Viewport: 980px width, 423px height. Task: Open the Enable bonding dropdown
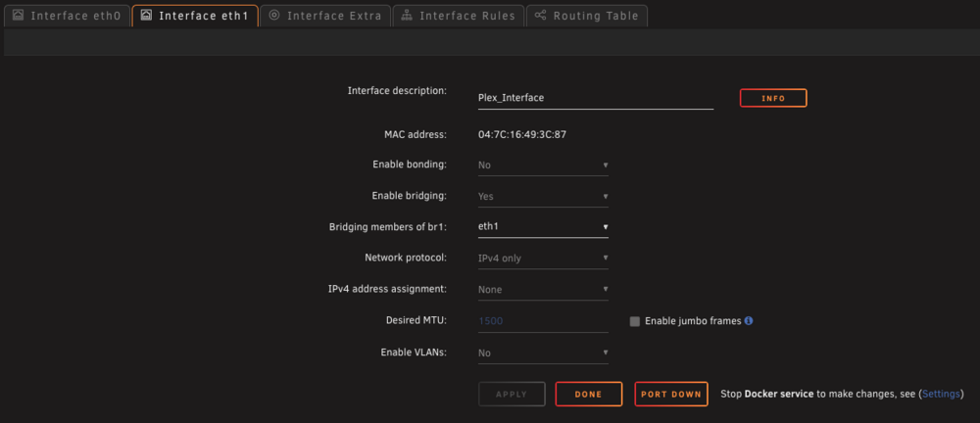coord(543,164)
